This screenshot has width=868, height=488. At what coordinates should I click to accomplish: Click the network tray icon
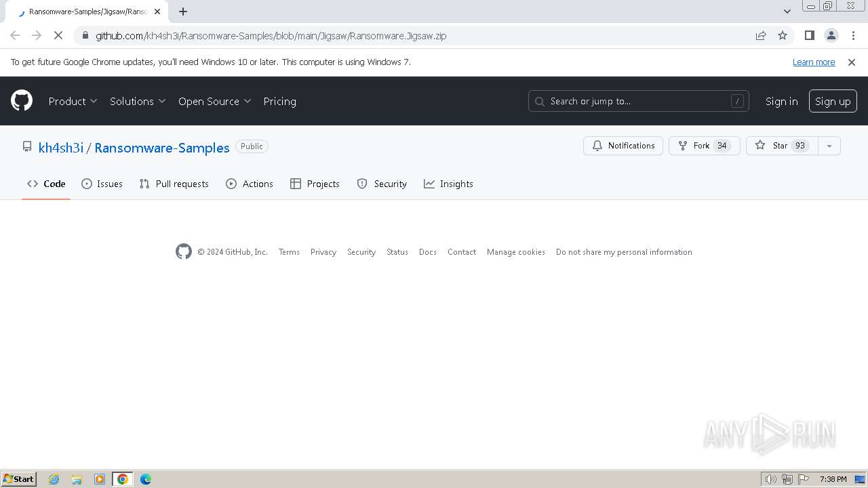coord(787,479)
